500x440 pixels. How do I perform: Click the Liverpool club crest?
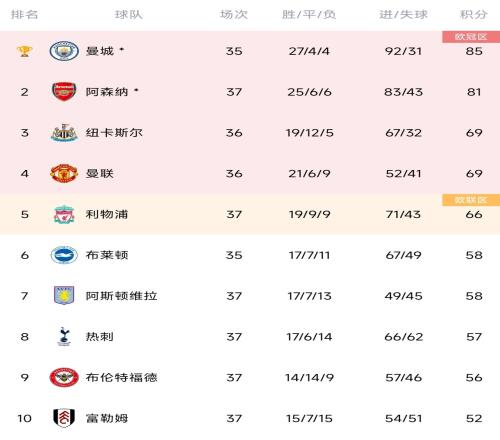pos(64,214)
